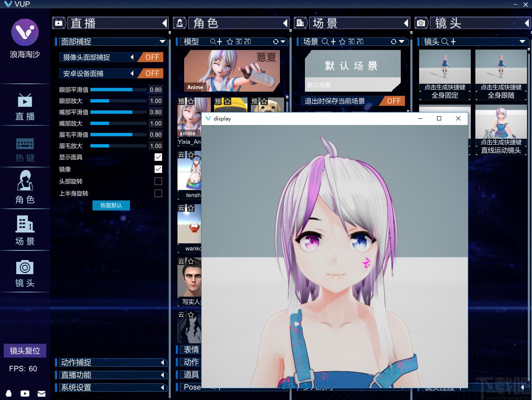
Task: Open the 直播 page from left sidebar
Action: (25, 107)
